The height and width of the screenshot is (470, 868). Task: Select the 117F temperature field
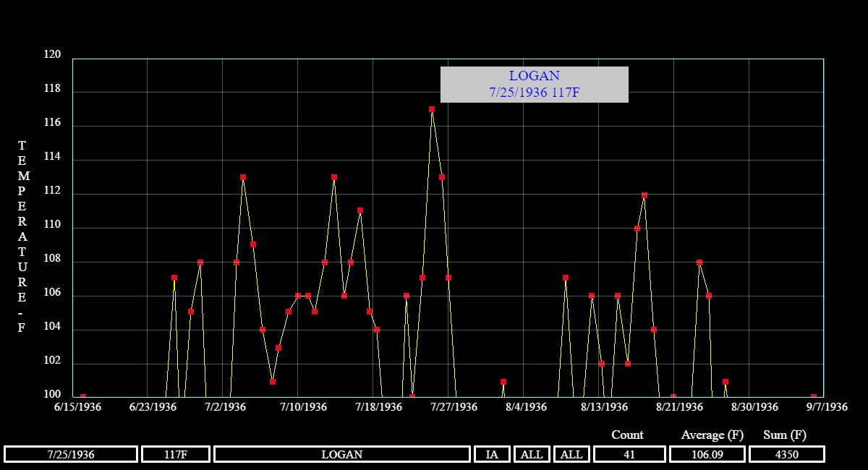click(176, 454)
